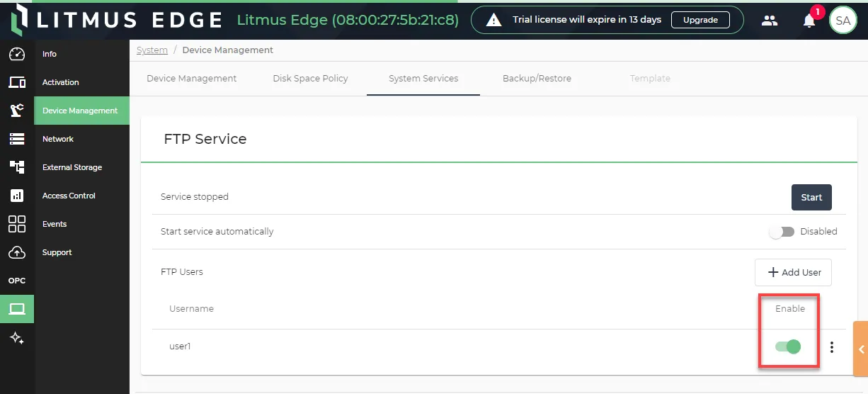
Task: Open the four-squares applications icon
Action: click(17, 224)
